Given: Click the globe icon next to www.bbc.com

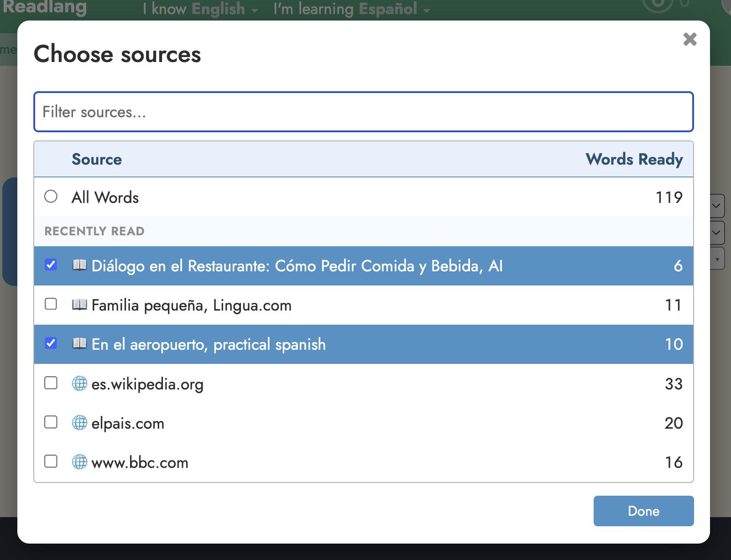Looking at the screenshot, I should [x=79, y=461].
